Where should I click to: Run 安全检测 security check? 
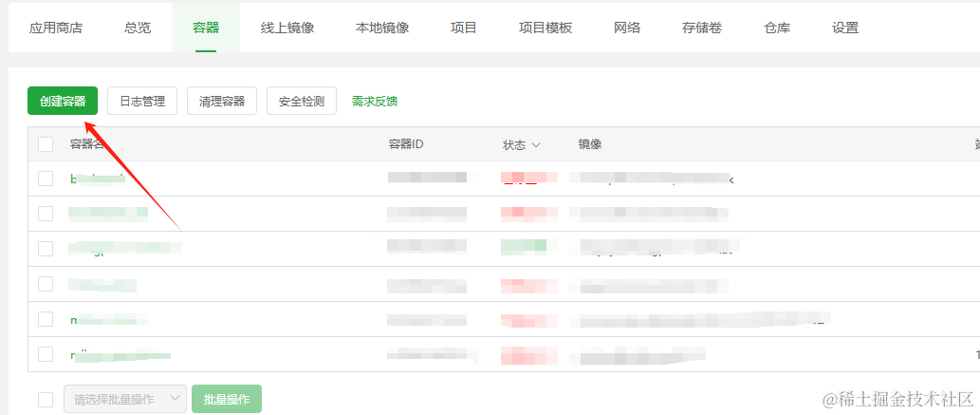(302, 101)
